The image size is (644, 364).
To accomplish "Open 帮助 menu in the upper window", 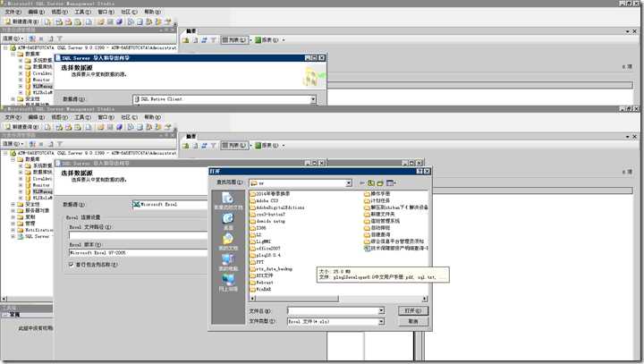I will 153,12.
